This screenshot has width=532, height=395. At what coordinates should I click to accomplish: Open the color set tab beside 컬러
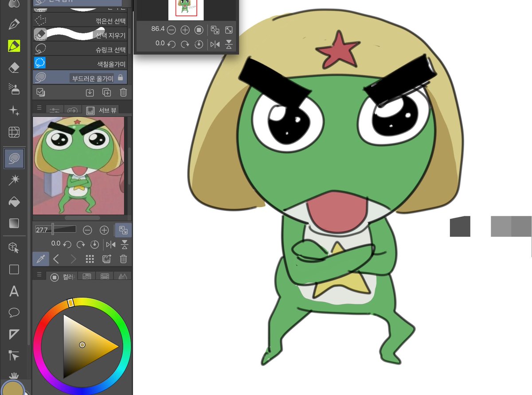pyautogui.click(x=87, y=277)
